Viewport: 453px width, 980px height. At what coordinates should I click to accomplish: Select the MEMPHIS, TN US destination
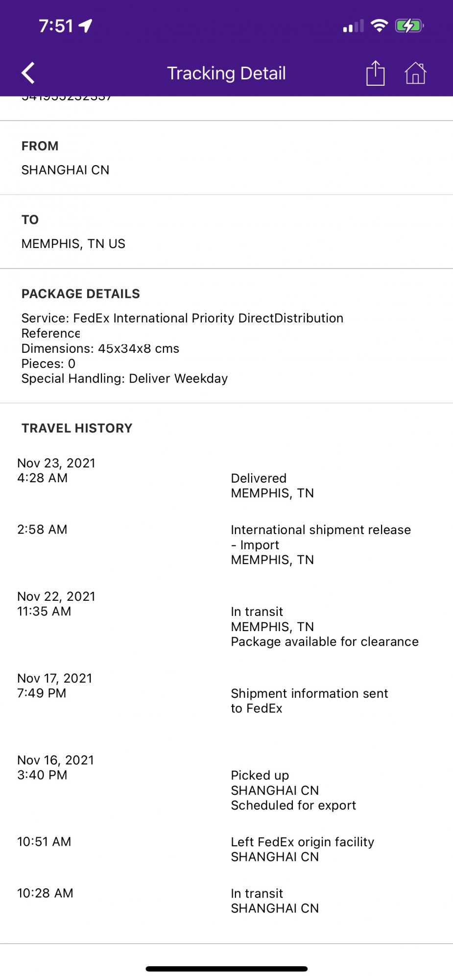tap(73, 244)
